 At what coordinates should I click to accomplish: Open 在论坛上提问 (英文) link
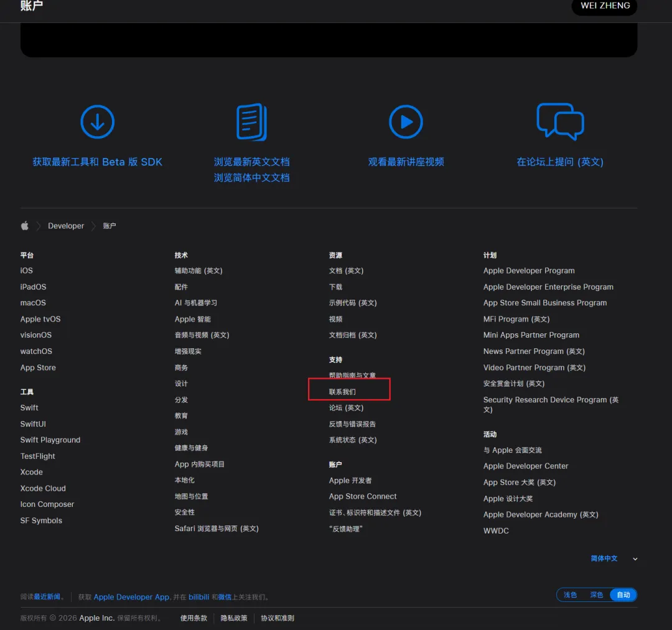560,162
